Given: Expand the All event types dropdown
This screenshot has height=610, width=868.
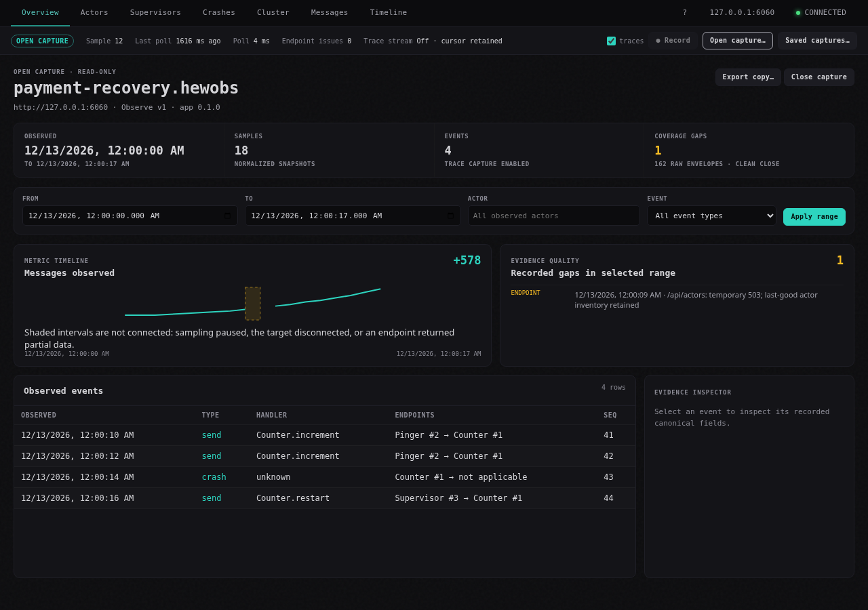Looking at the screenshot, I should pyautogui.click(x=711, y=216).
